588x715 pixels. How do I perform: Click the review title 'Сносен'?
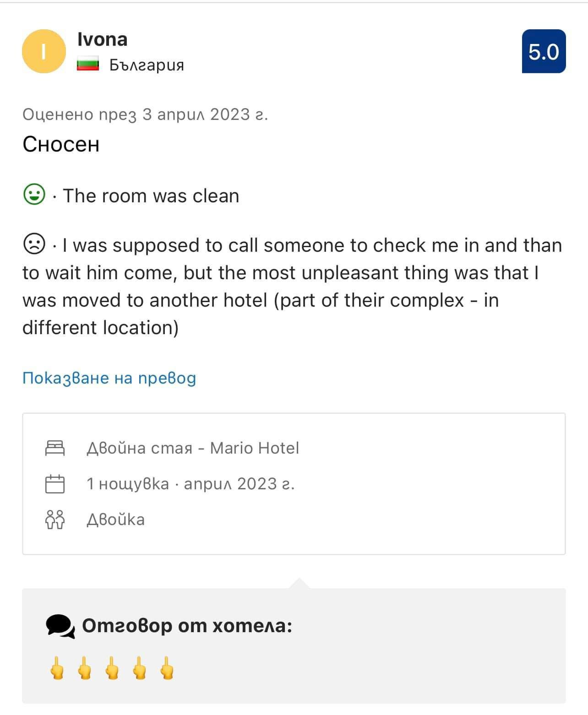61,144
